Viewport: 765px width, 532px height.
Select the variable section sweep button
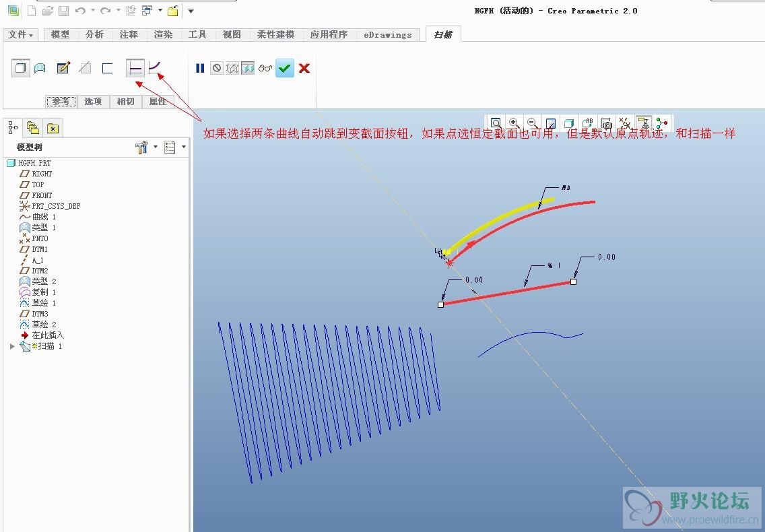point(155,67)
